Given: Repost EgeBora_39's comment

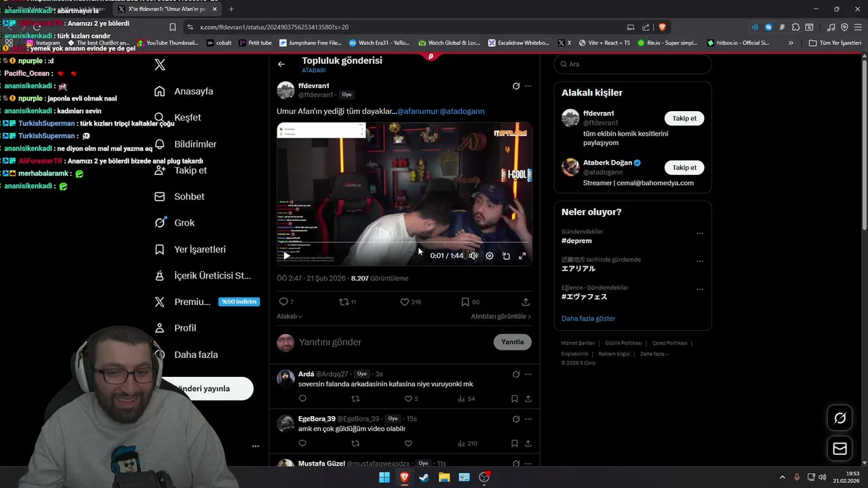Looking at the screenshot, I should pyautogui.click(x=355, y=443).
